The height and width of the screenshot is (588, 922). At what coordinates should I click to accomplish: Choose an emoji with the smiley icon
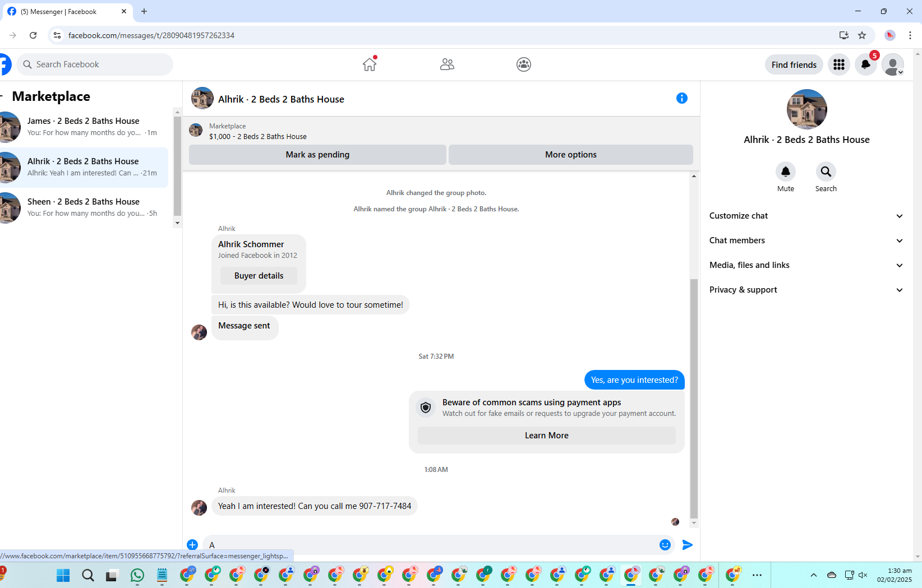click(x=665, y=545)
